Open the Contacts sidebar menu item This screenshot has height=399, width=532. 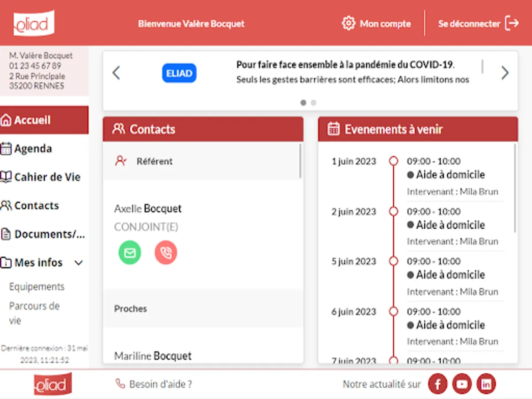click(x=44, y=205)
